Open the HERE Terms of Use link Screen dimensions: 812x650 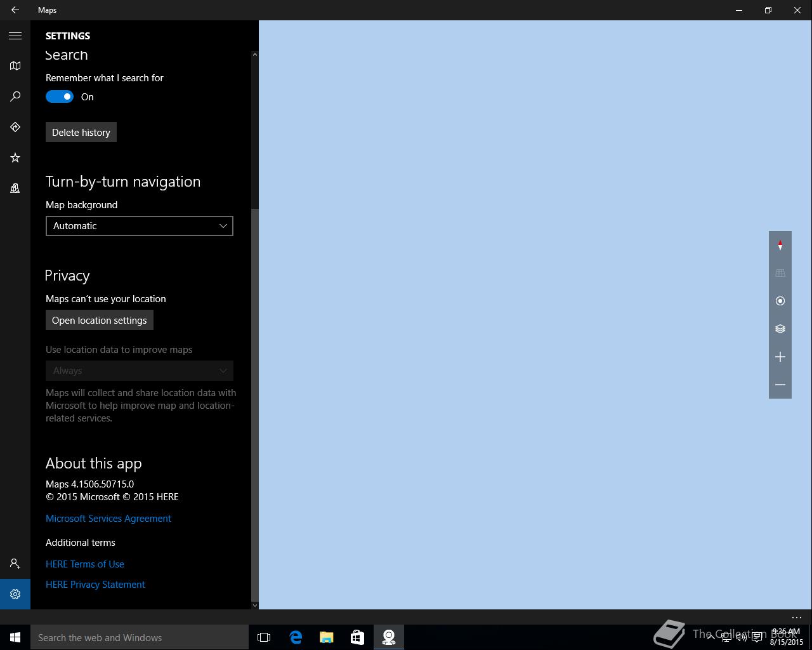(85, 564)
